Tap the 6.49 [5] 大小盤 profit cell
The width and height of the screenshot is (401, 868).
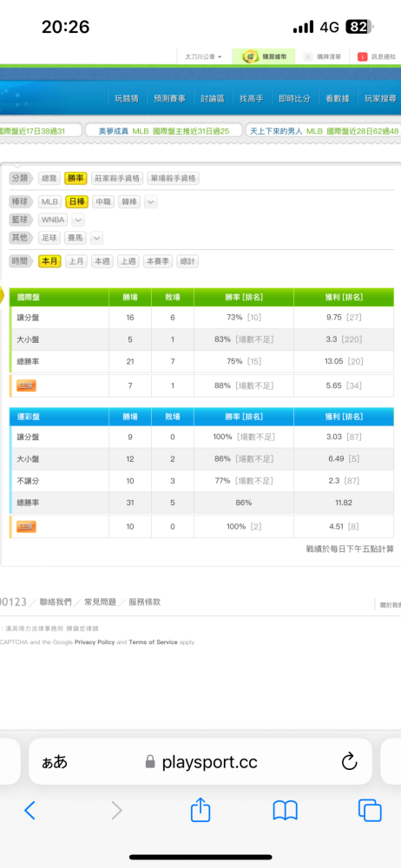click(343, 459)
